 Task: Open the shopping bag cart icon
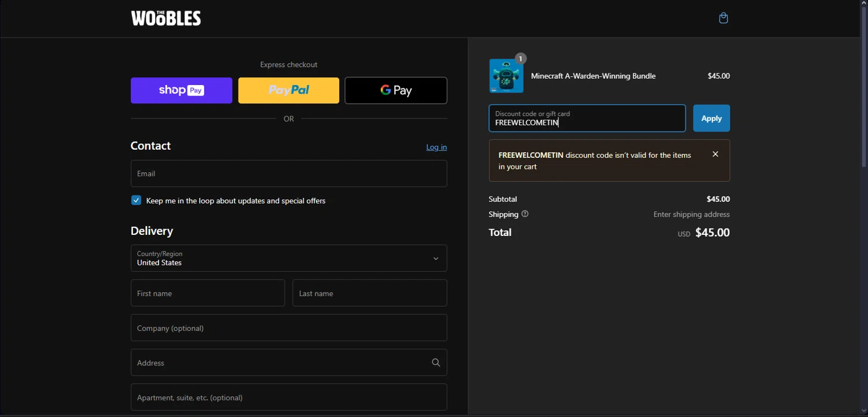click(723, 19)
